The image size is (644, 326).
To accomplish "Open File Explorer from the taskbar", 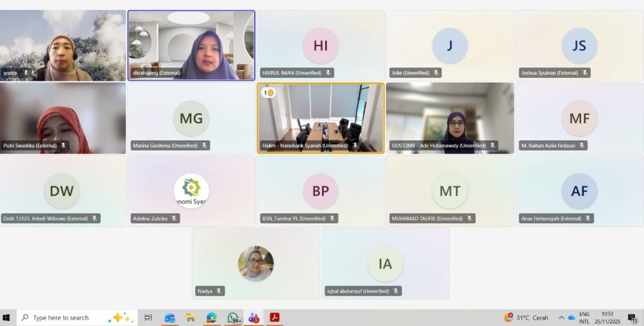I will (191, 318).
